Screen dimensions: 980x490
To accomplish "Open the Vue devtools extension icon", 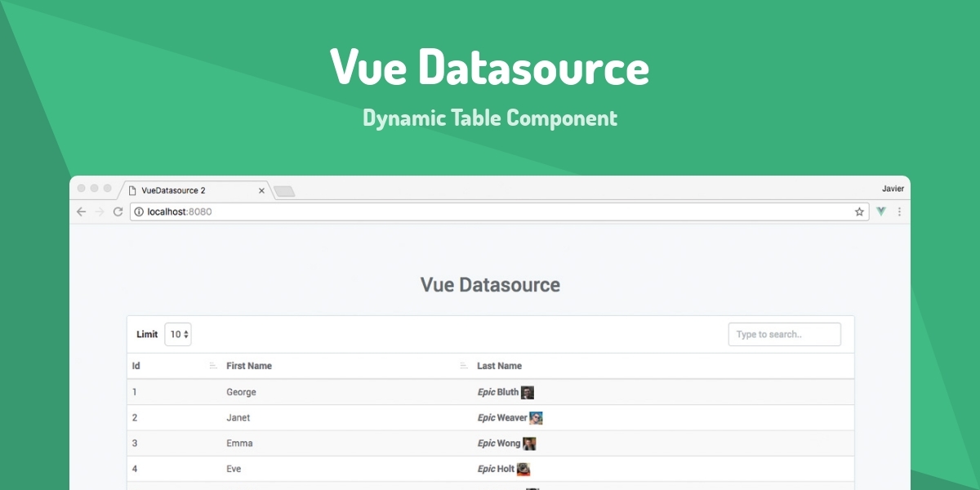I will coord(881,212).
